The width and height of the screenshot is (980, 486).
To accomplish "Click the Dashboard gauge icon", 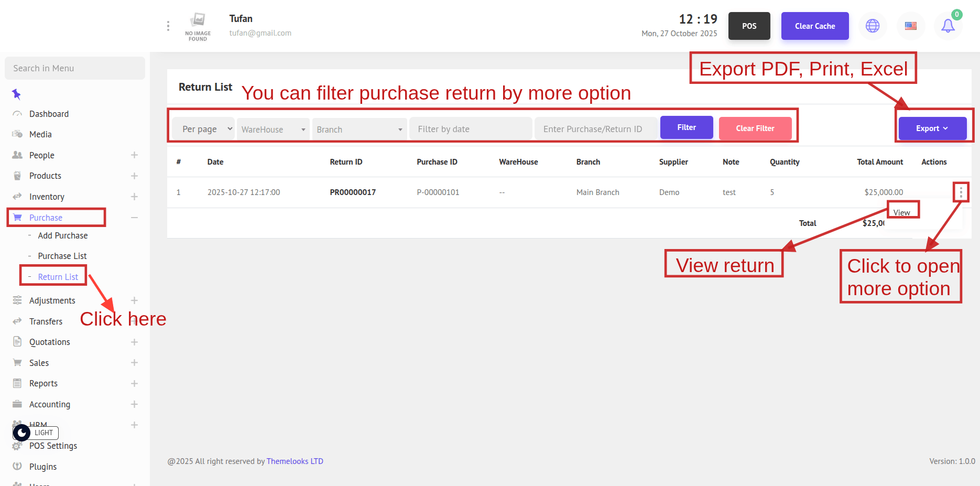I will tap(17, 114).
